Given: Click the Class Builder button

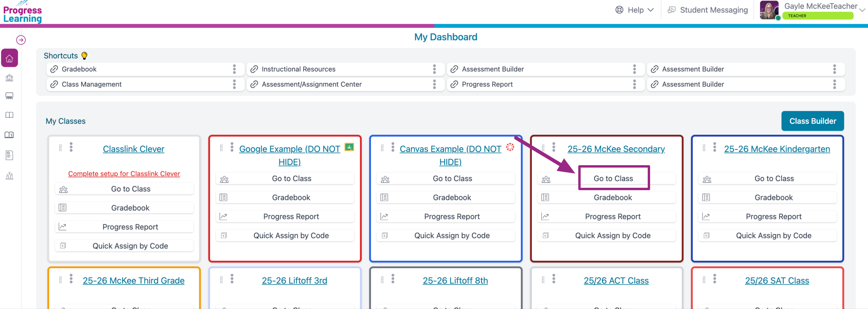Looking at the screenshot, I should pyautogui.click(x=812, y=121).
